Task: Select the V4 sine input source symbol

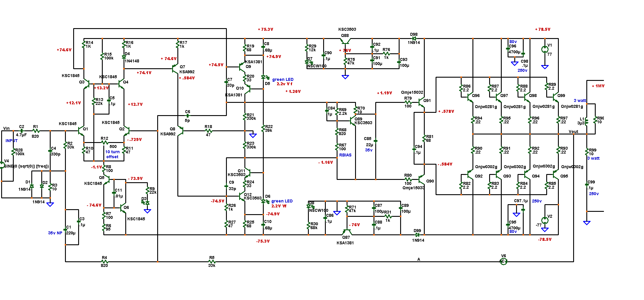Action: 2,165
